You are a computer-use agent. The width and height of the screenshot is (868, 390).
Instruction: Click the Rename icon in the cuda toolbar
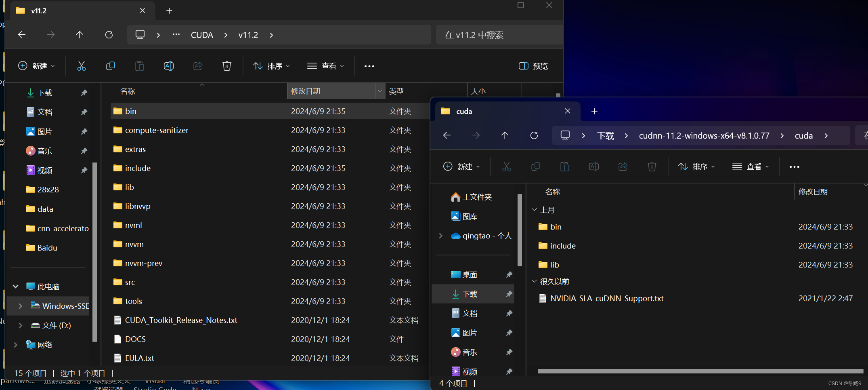tap(593, 167)
